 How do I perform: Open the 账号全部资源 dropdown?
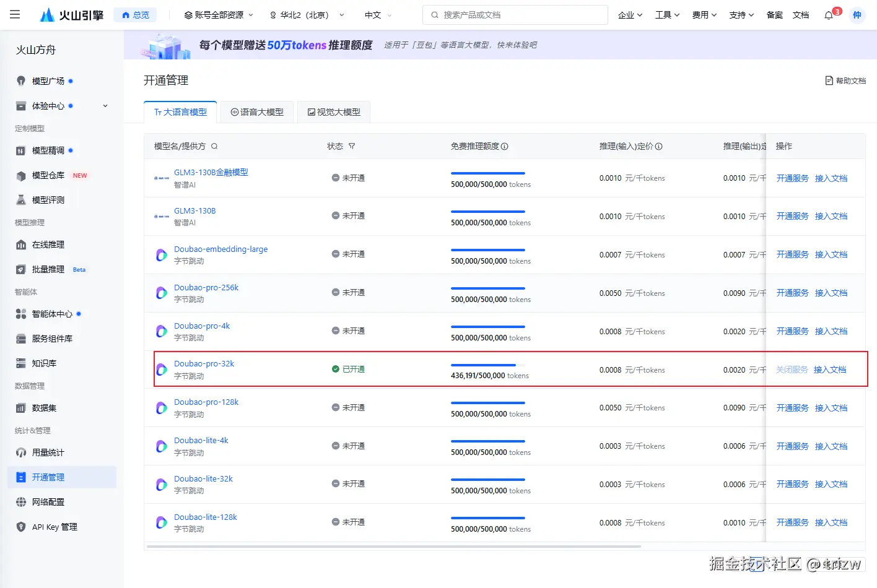[219, 15]
